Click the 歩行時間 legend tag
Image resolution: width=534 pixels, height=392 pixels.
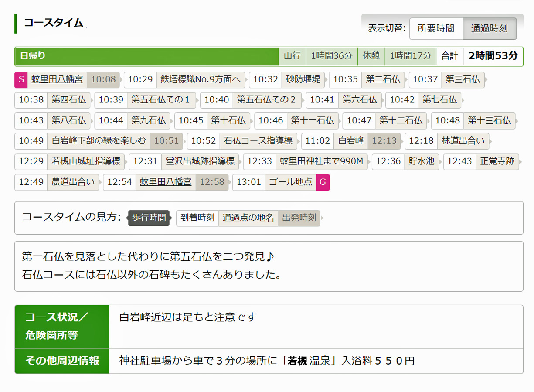coord(149,218)
